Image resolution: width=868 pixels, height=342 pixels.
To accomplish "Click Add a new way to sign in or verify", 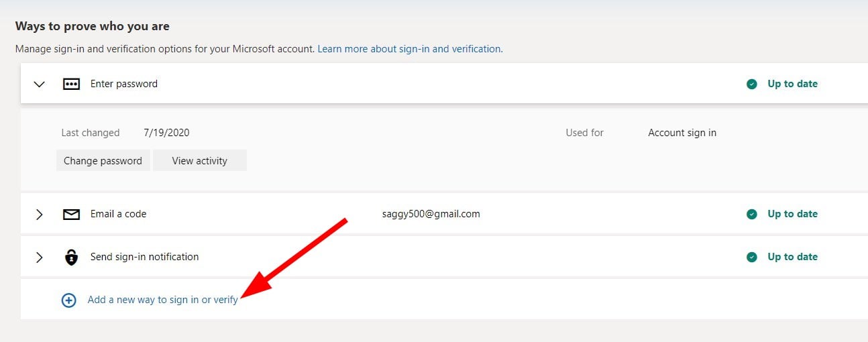I will [163, 300].
